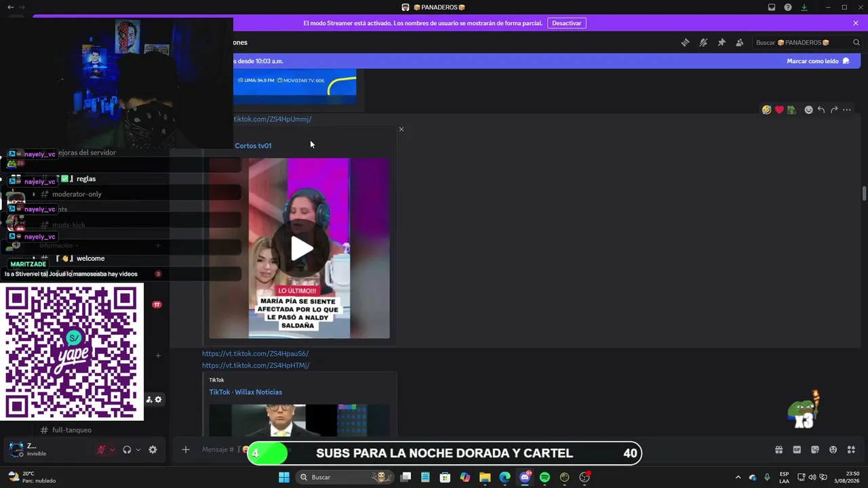
Task: Open the vt.tiktok.com/ZS4HpauS6/ link
Action: pos(255,354)
